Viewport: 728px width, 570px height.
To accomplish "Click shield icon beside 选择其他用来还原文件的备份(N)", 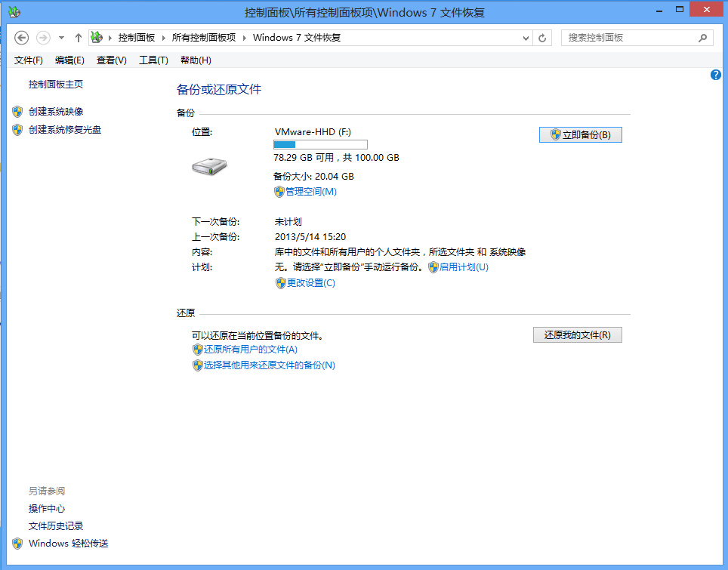I will point(197,365).
